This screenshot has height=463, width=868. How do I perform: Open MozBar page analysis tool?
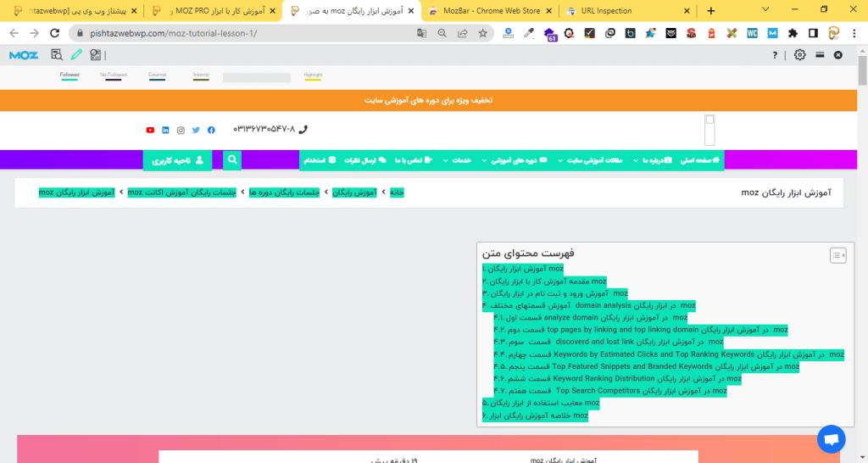57,55
